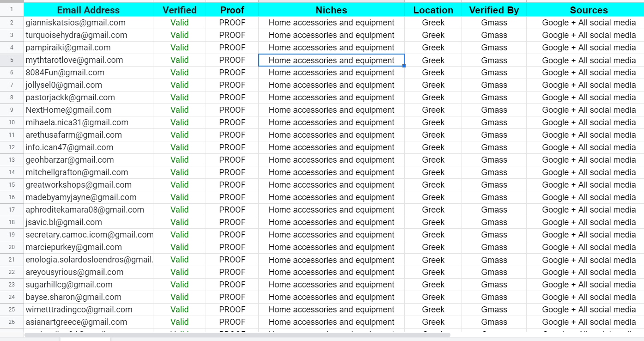Click the Verified By header cell
This screenshot has height=341, width=644.
coord(494,10)
